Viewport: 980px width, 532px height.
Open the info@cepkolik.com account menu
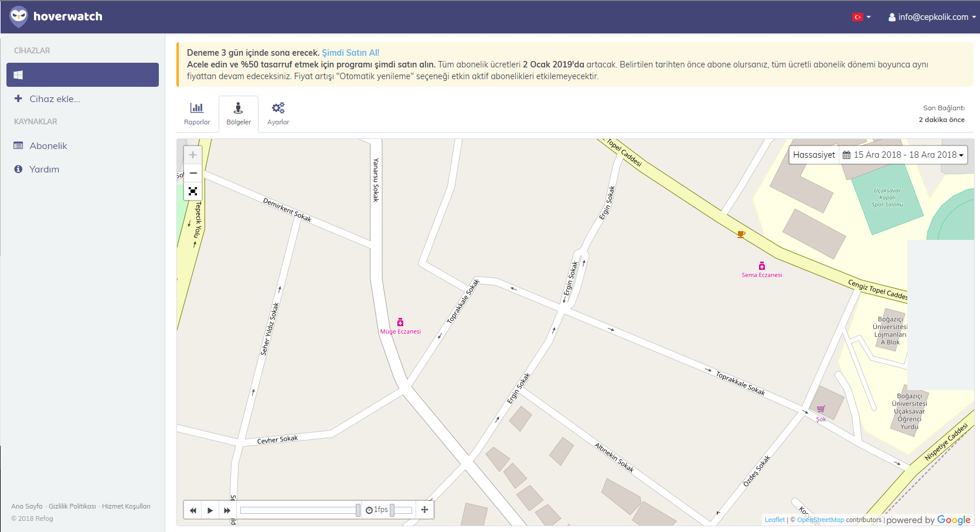[x=932, y=17]
